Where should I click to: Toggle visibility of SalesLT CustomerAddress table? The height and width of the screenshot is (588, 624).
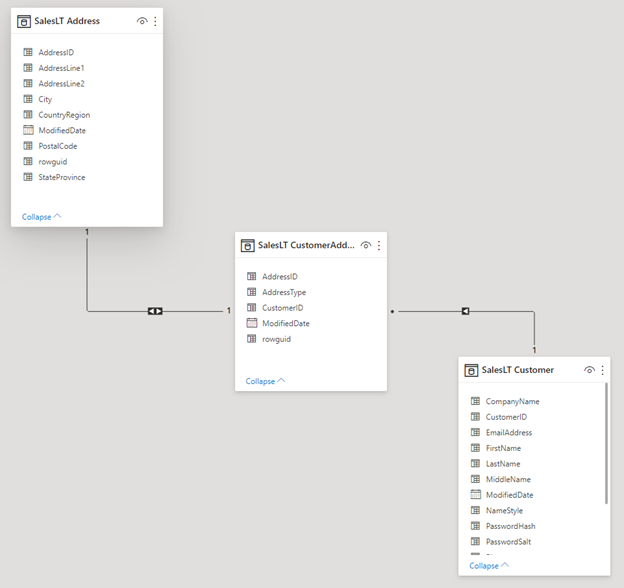pos(366,245)
